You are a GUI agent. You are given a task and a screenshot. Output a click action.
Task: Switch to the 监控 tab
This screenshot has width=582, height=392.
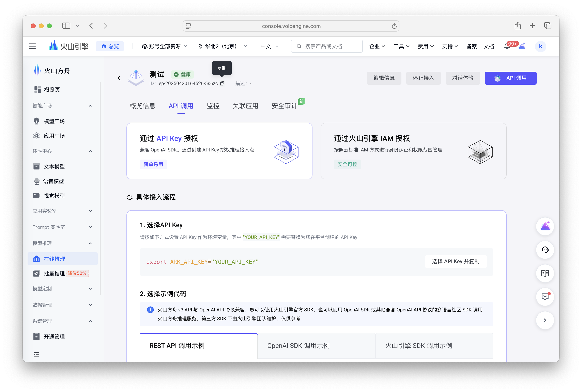[213, 106]
